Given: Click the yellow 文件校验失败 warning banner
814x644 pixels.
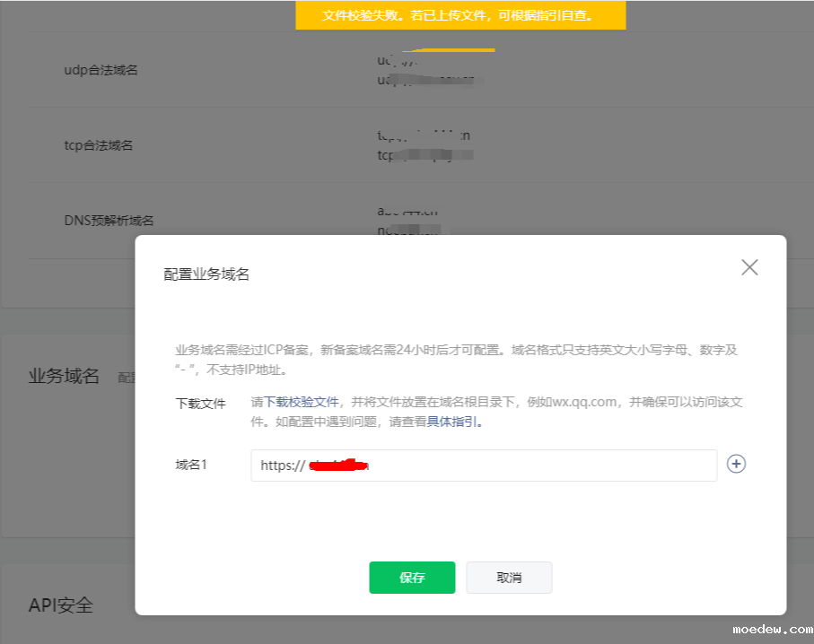Looking at the screenshot, I should click(460, 15).
